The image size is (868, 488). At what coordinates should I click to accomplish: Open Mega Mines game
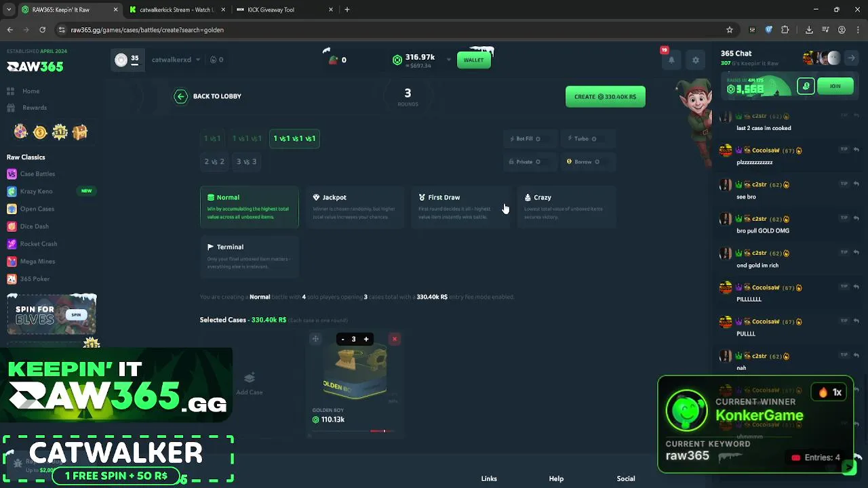pos(37,262)
